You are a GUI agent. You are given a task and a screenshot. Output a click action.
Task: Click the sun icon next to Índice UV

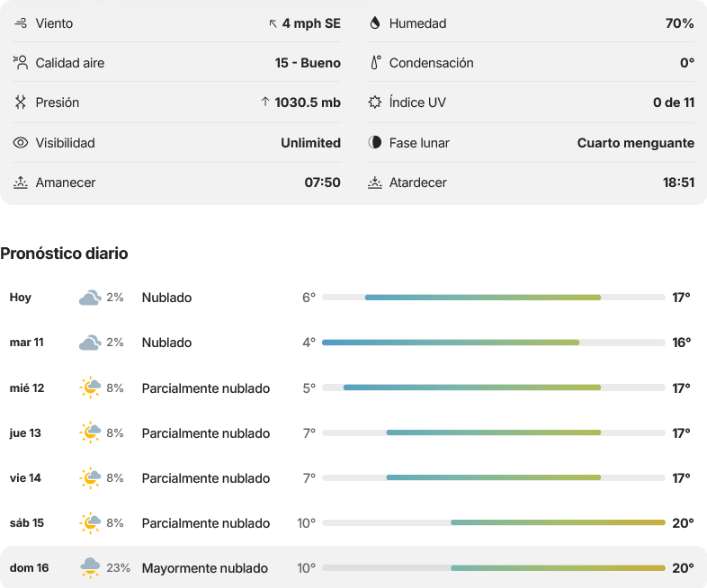(x=375, y=102)
